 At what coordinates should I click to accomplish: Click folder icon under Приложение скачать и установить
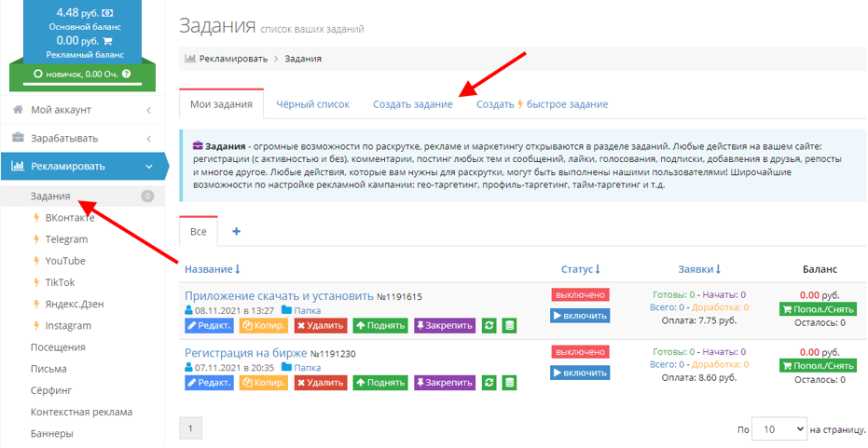click(286, 310)
